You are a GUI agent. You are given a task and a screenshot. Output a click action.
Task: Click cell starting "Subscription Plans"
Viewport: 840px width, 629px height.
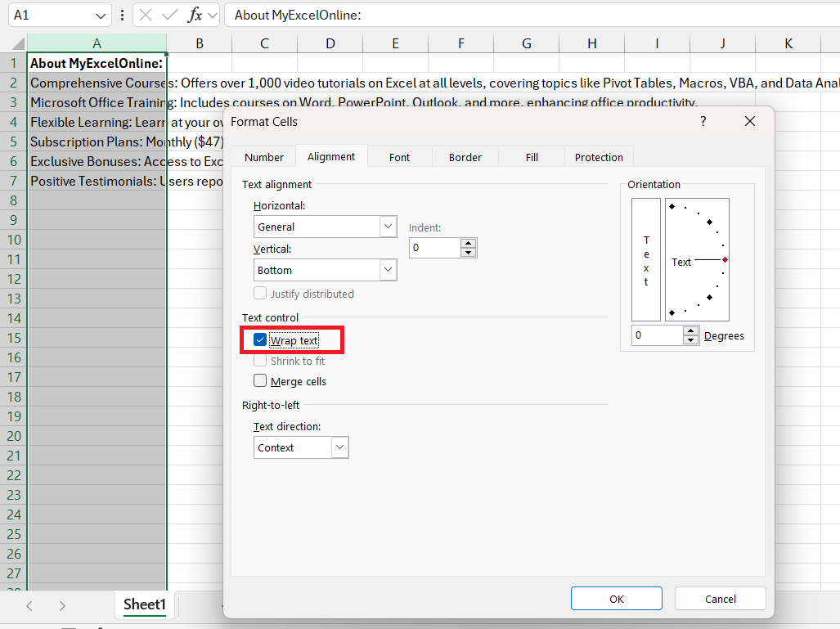point(97,142)
